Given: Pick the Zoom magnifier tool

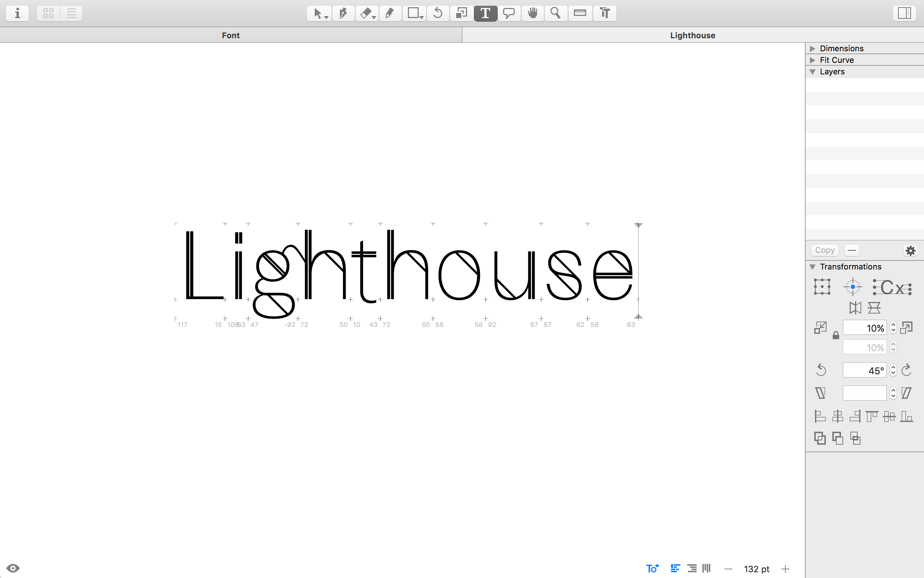Looking at the screenshot, I should 555,13.
